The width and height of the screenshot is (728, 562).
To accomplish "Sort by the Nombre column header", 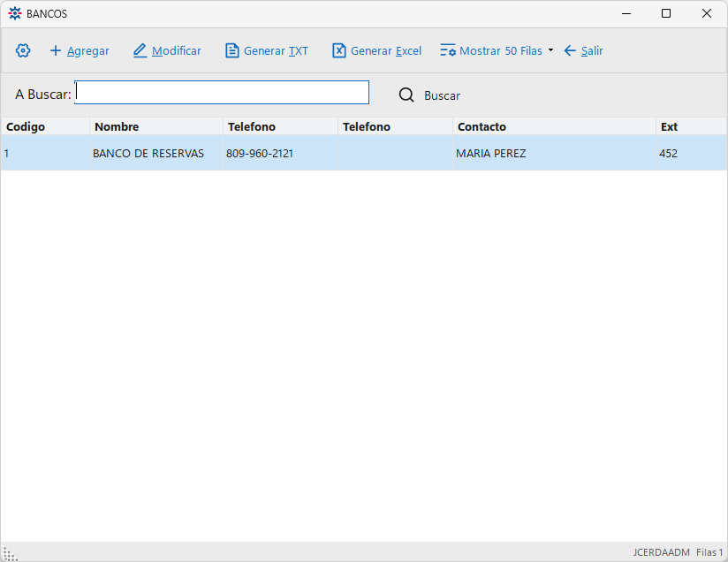I will pos(156,126).
